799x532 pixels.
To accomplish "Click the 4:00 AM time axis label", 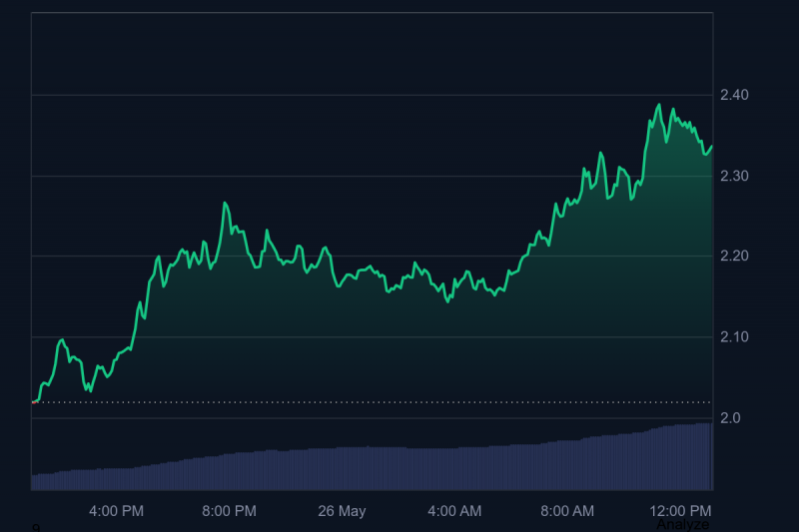I will tap(454, 511).
